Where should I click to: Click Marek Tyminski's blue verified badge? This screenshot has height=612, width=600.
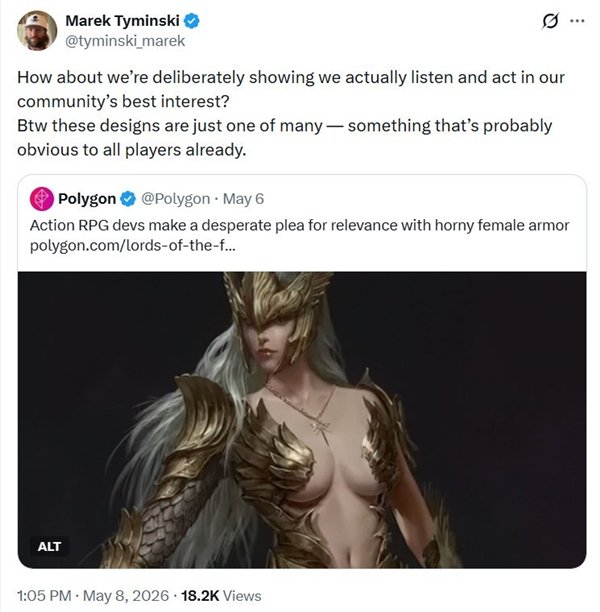pyautogui.click(x=191, y=21)
